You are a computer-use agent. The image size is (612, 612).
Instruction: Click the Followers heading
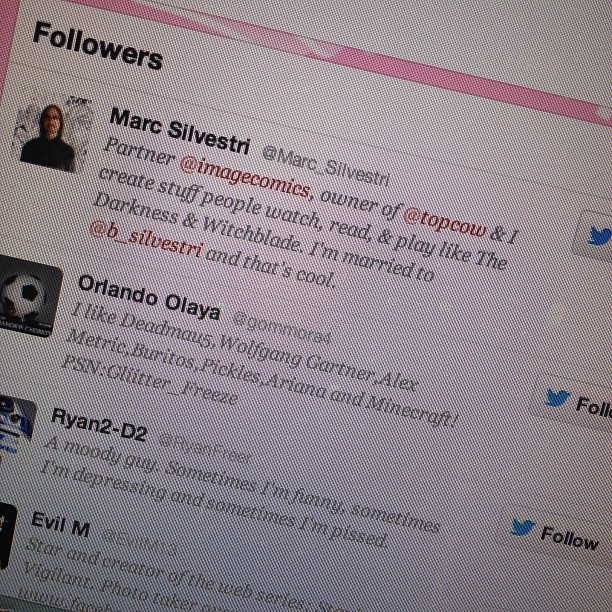click(98, 46)
